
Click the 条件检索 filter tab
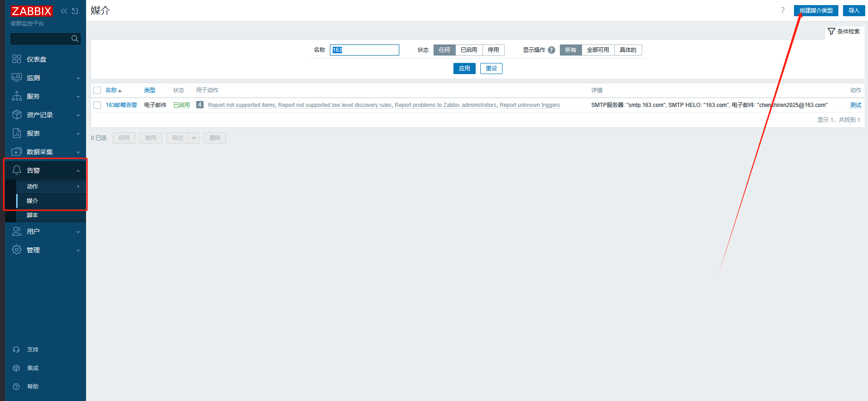click(844, 31)
